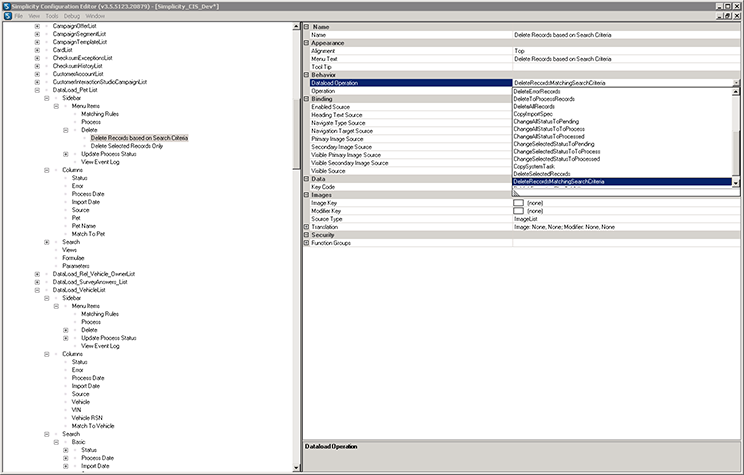Click the Tool Tip property row
The image size is (744, 475).
tap(525, 67)
